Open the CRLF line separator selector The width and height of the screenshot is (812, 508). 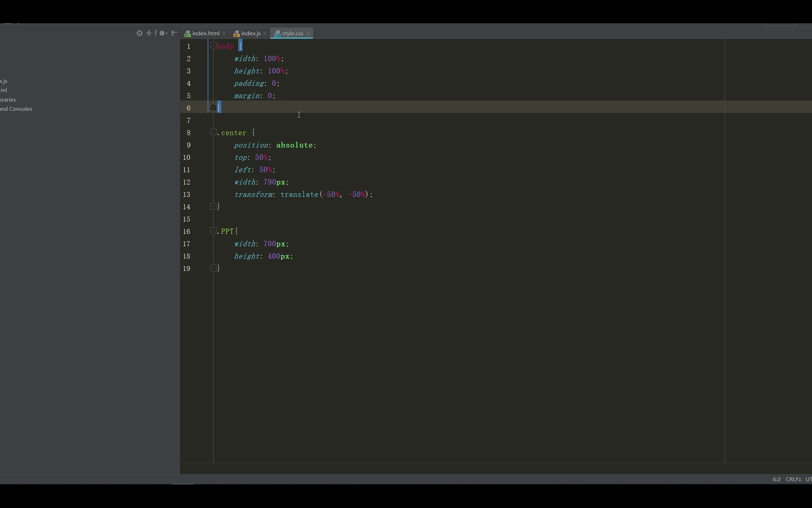(793, 479)
